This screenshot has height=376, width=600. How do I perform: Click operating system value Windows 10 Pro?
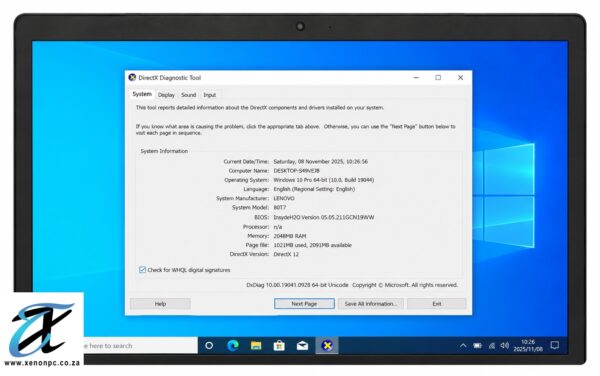coord(324,180)
